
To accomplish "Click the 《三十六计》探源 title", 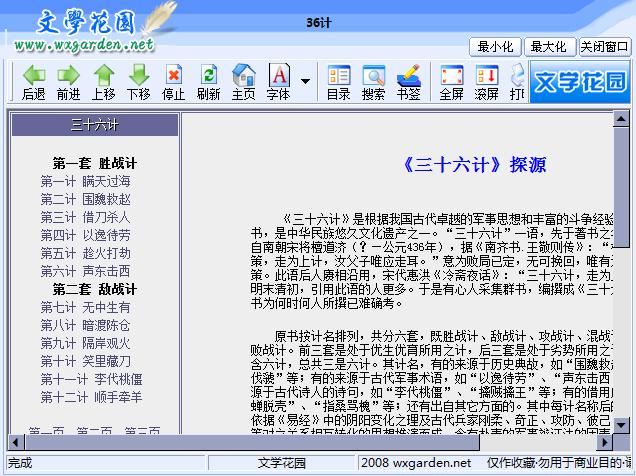I will [474, 165].
